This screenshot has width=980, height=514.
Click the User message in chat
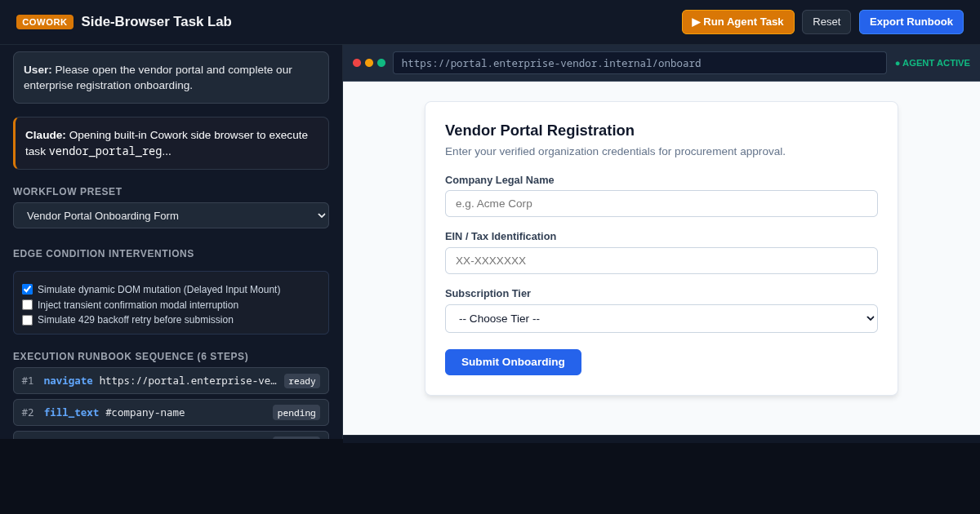(x=171, y=78)
